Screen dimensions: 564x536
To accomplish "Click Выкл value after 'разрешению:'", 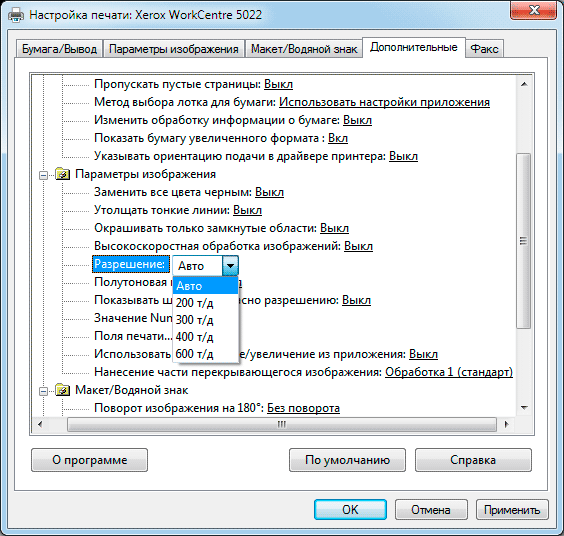I will coord(356,300).
